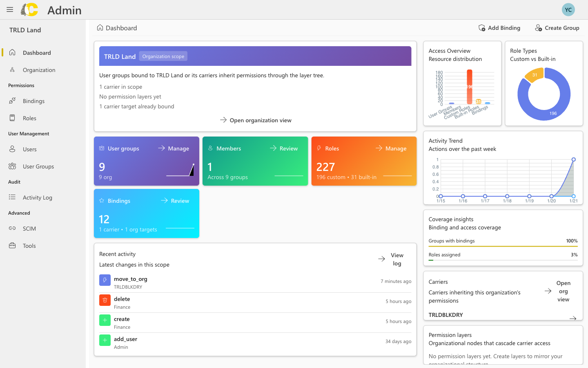
Task: Expand TRLDBLKDRY via its chevron arrow
Action: tap(574, 318)
